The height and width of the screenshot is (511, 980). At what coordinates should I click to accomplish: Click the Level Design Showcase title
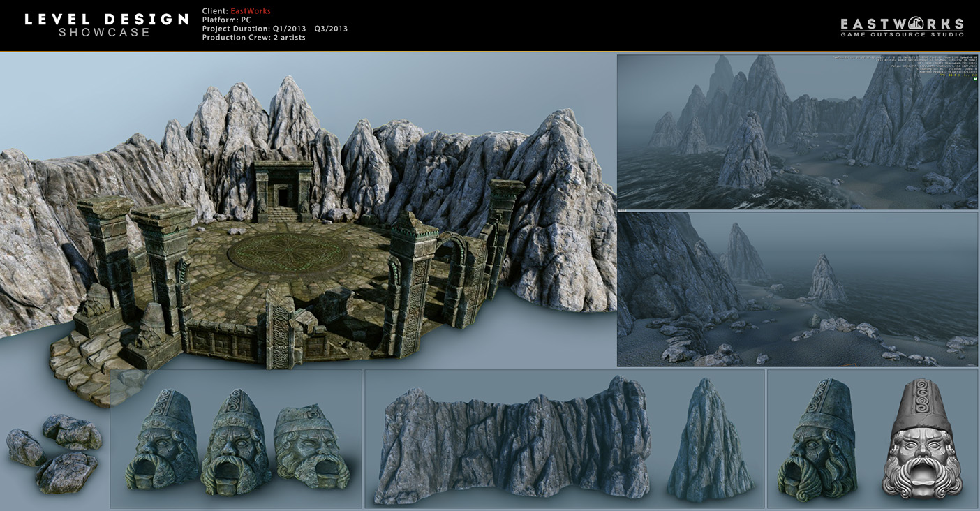coord(106,25)
